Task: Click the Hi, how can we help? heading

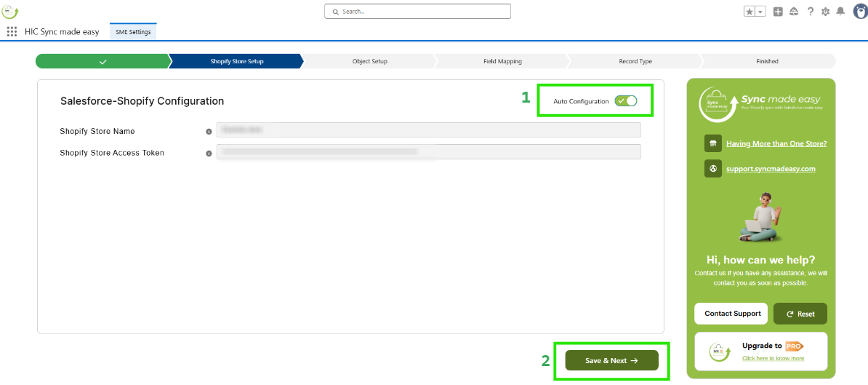Action: pyautogui.click(x=760, y=260)
